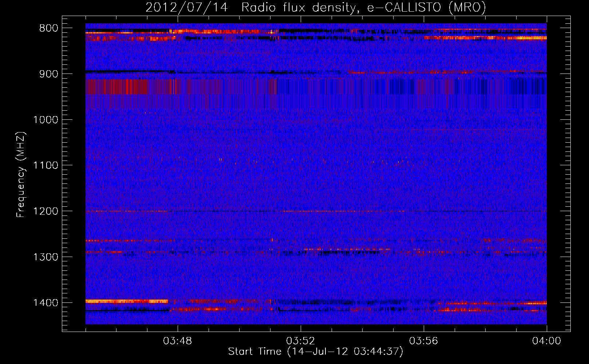This screenshot has height=364, width=589.
Task: Click the 'Start Time (14-Jul-12 03:44:37)' axis label
Action: point(316,352)
